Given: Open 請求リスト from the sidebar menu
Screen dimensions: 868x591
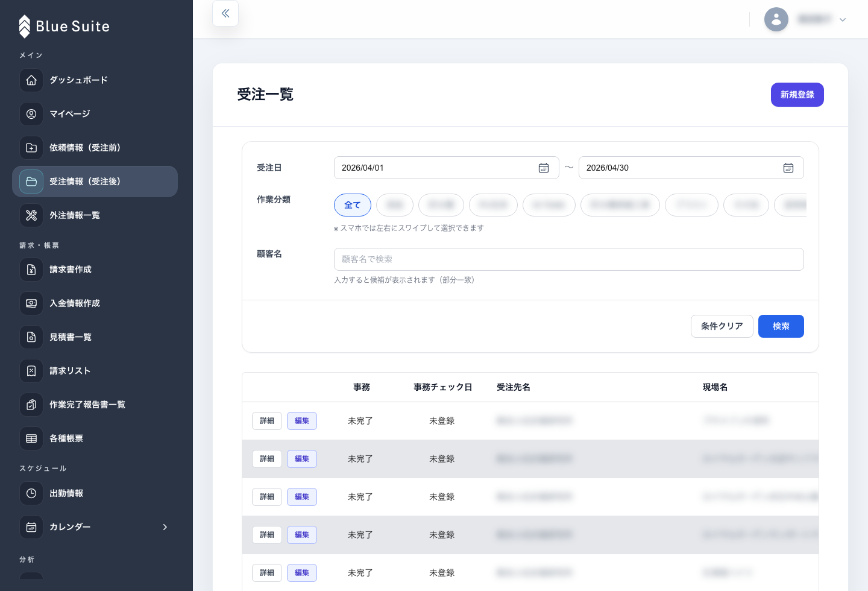Looking at the screenshot, I should coord(70,371).
